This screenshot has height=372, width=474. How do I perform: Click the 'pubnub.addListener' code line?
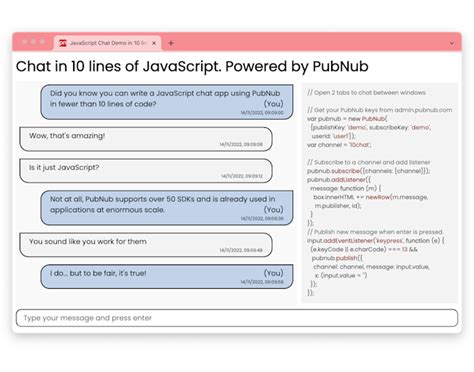[339, 180]
